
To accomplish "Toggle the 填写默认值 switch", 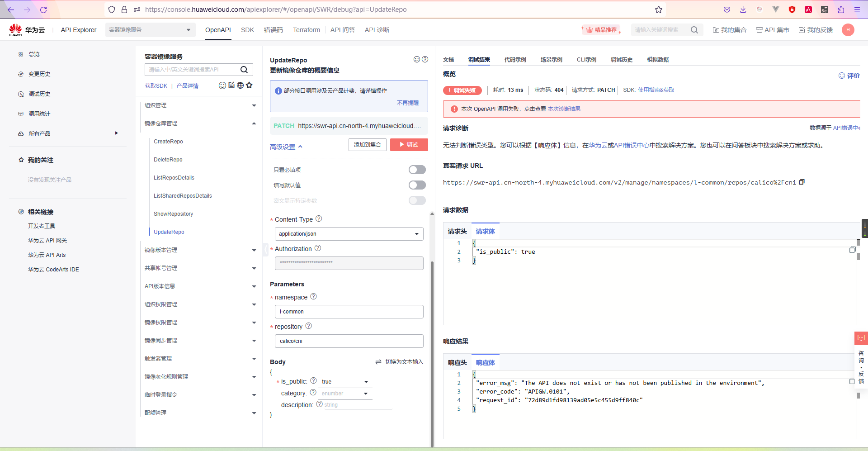I will click(417, 185).
